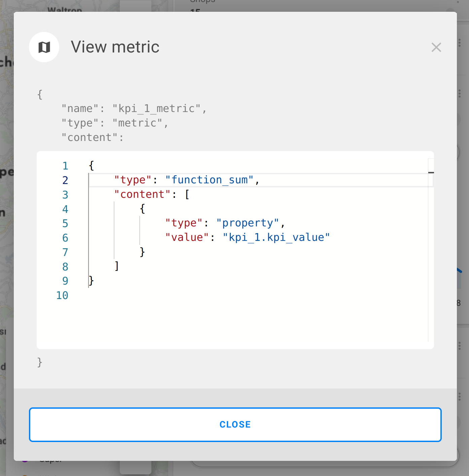Viewport: 469px width, 476px height.
Task: Click line number 7 in the gutter
Action: (x=65, y=252)
